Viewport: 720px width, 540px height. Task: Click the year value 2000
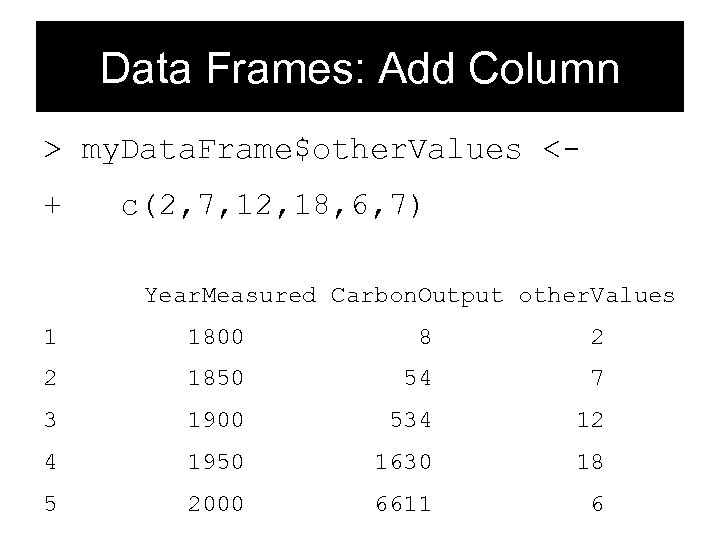216,505
